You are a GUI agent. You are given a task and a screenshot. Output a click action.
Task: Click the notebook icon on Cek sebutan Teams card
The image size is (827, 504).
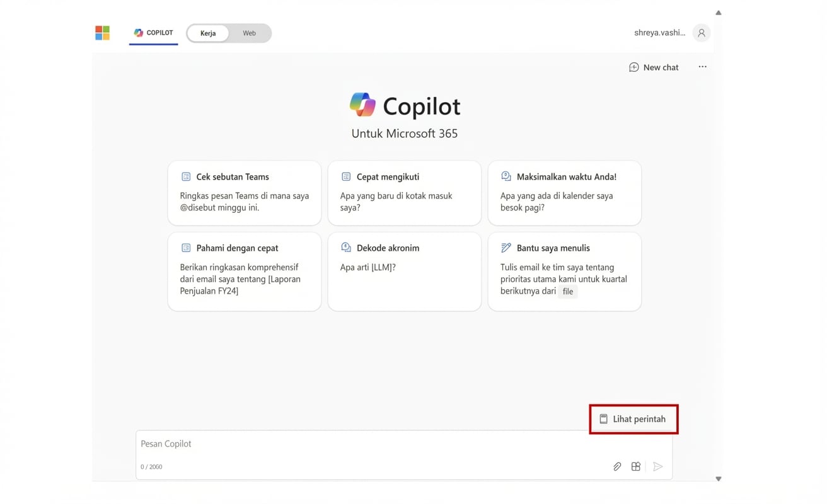185,176
